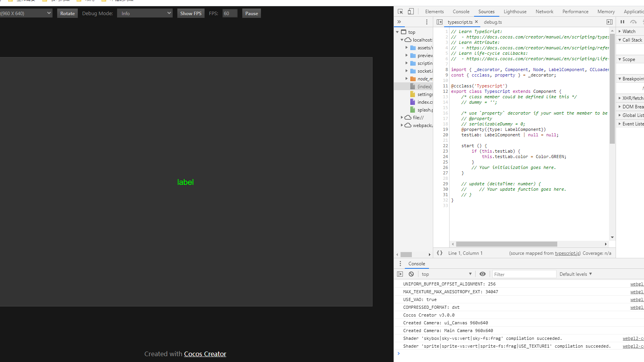Create live expression eye icon

(x=483, y=274)
